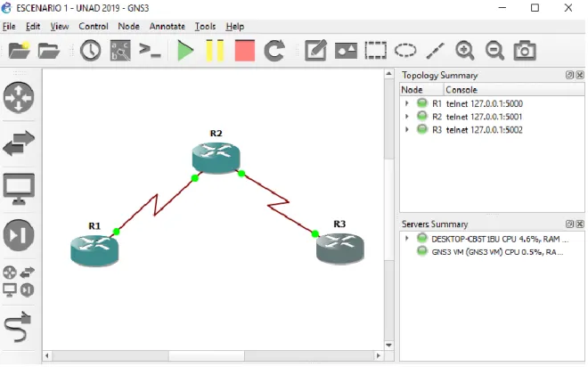Zoom in on the topology
The width and height of the screenshot is (588, 367).
(465, 51)
